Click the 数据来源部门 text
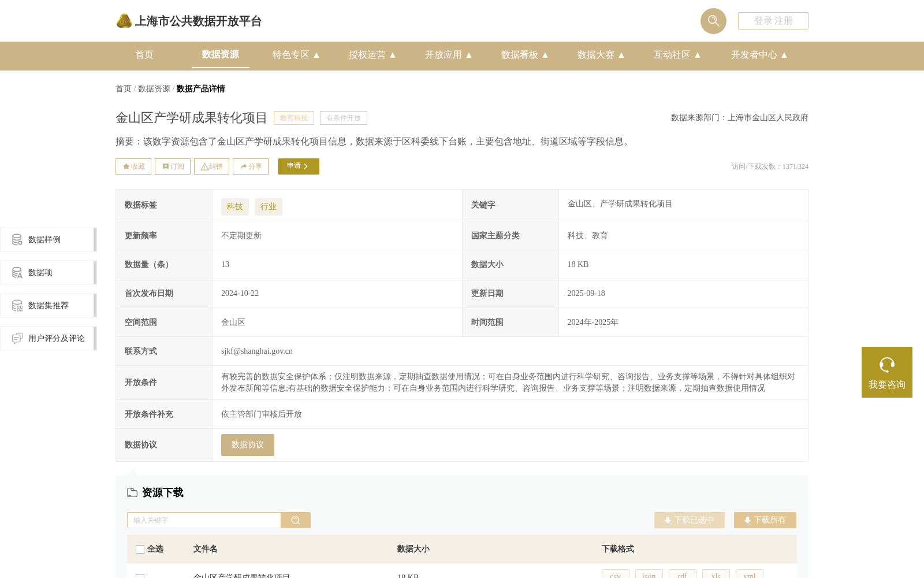Image resolution: width=924 pixels, height=578 pixels. click(x=740, y=118)
